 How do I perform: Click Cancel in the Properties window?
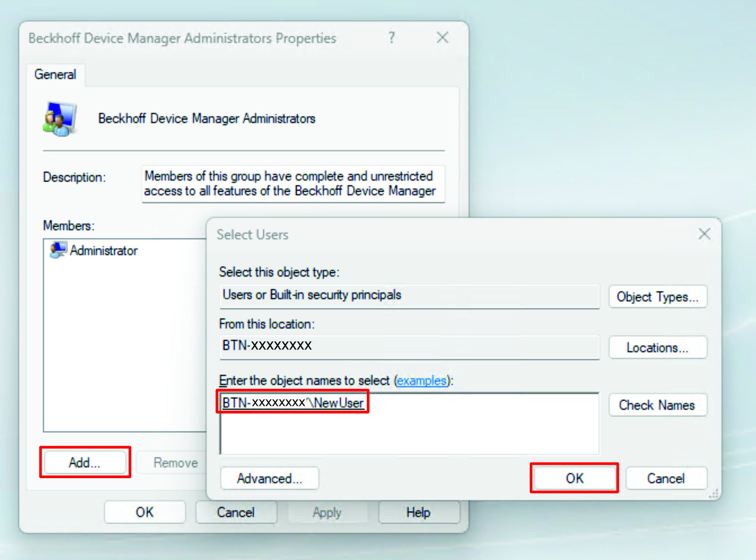236,512
